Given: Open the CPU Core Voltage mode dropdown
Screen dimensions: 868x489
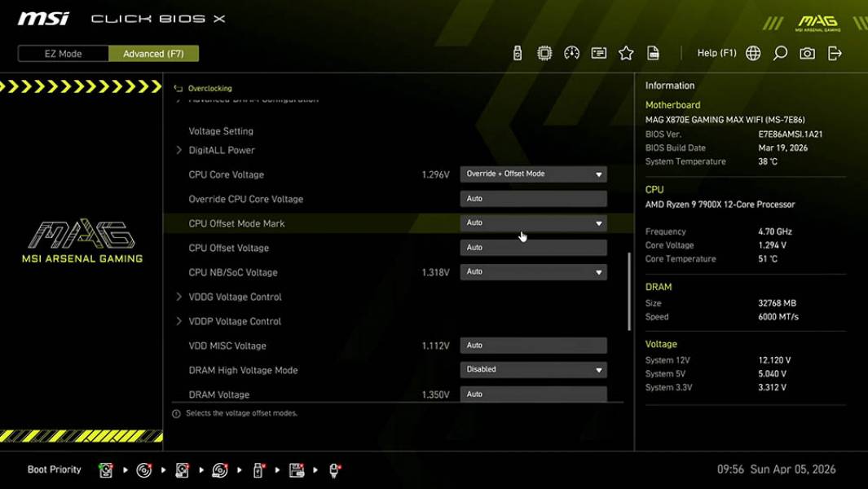Looking at the screenshot, I should 533,174.
